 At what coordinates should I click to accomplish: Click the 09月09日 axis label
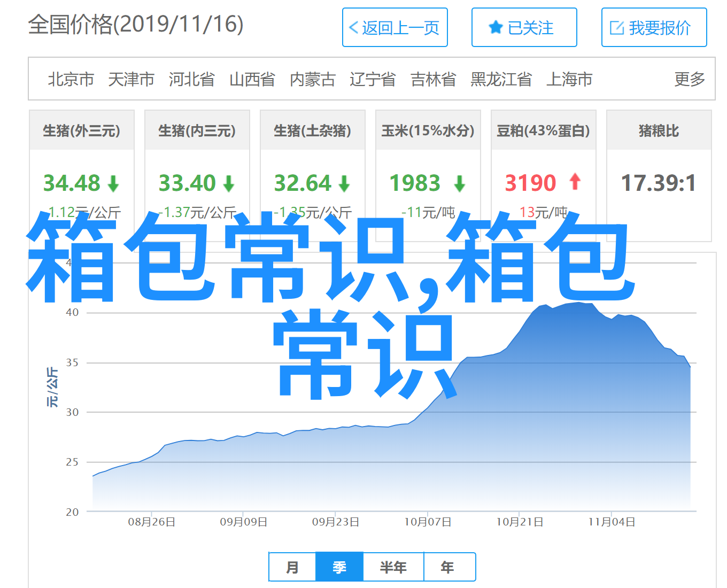pos(244,522)
